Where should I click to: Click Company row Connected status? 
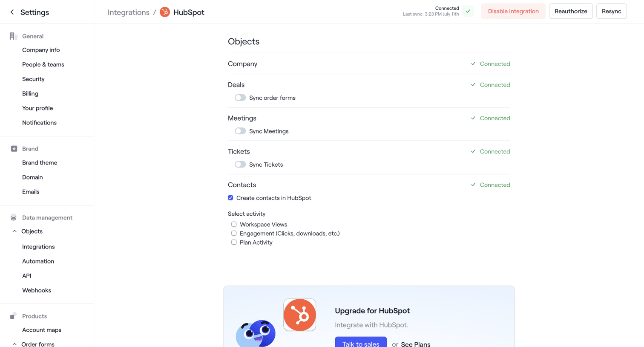click(490, 64)
